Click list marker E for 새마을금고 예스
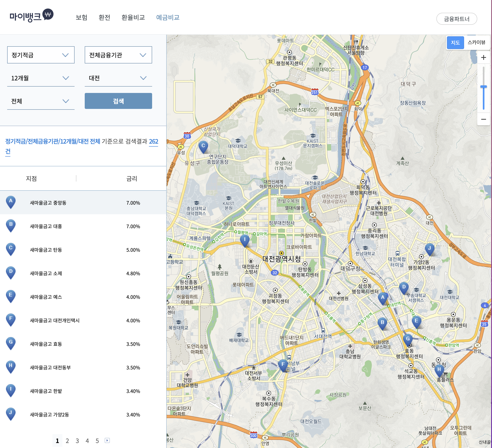Viewport: 492px width, 448px height. (x=11, y=296)
